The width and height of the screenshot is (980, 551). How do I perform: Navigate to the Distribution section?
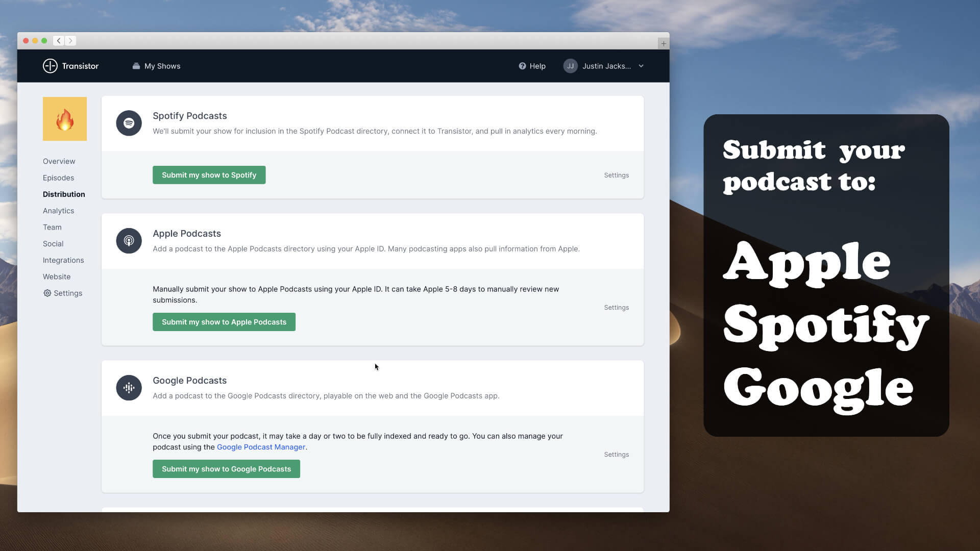tap(64, 194)
